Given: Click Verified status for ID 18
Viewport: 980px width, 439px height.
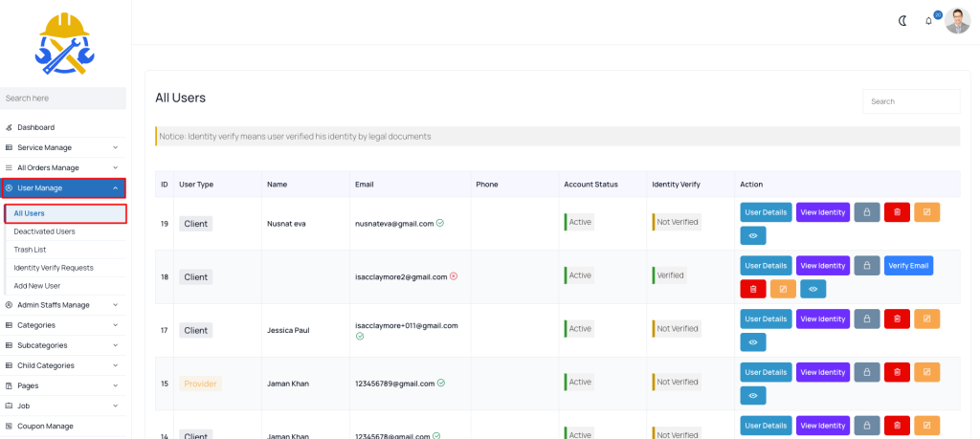Looking at the screenshot, I should tap(669, 275).
